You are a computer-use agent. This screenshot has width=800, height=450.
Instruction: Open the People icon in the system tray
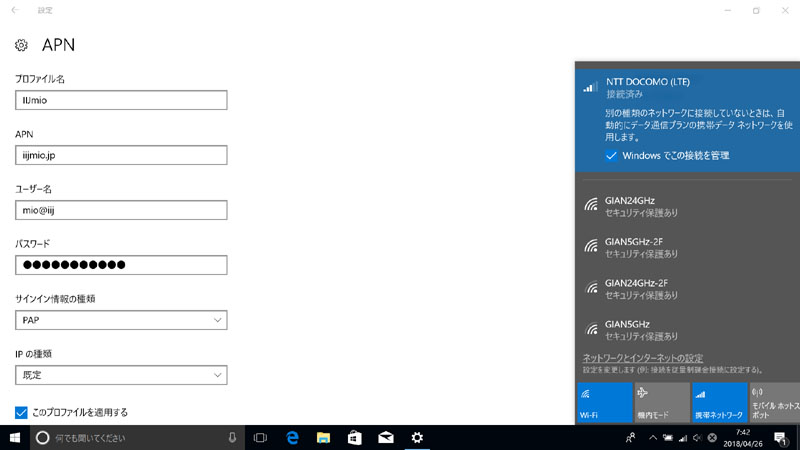(631, 438)
